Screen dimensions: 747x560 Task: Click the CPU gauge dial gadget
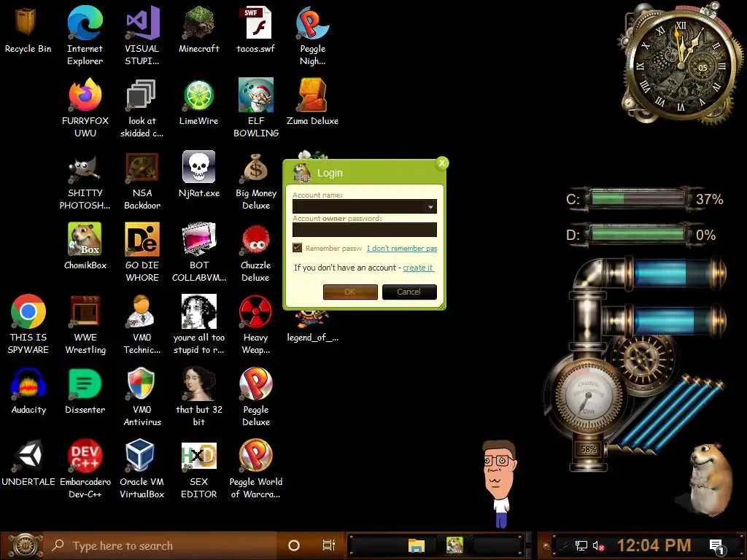pyautogui.click(x=587, y=396)
